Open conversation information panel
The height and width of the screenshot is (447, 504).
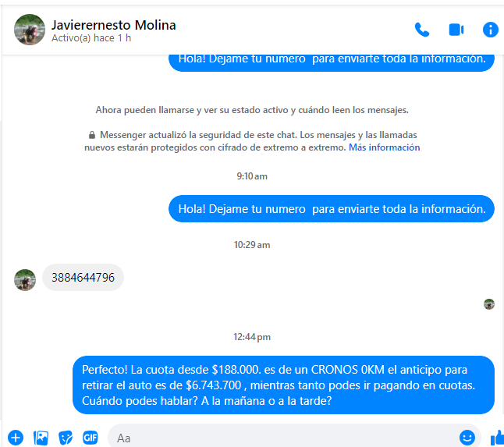pos(491,30)
